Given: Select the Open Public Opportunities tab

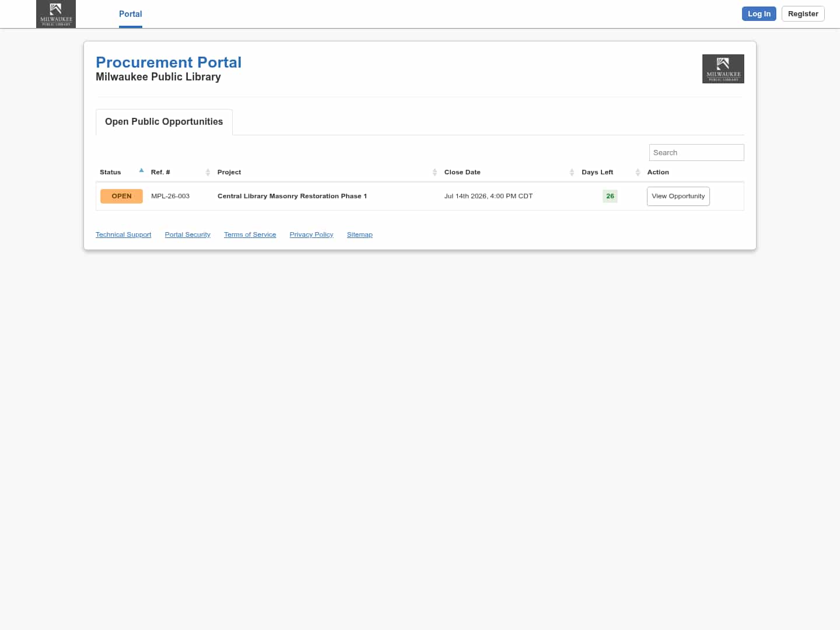Looking at the screenshot, I should coord(164,122).
